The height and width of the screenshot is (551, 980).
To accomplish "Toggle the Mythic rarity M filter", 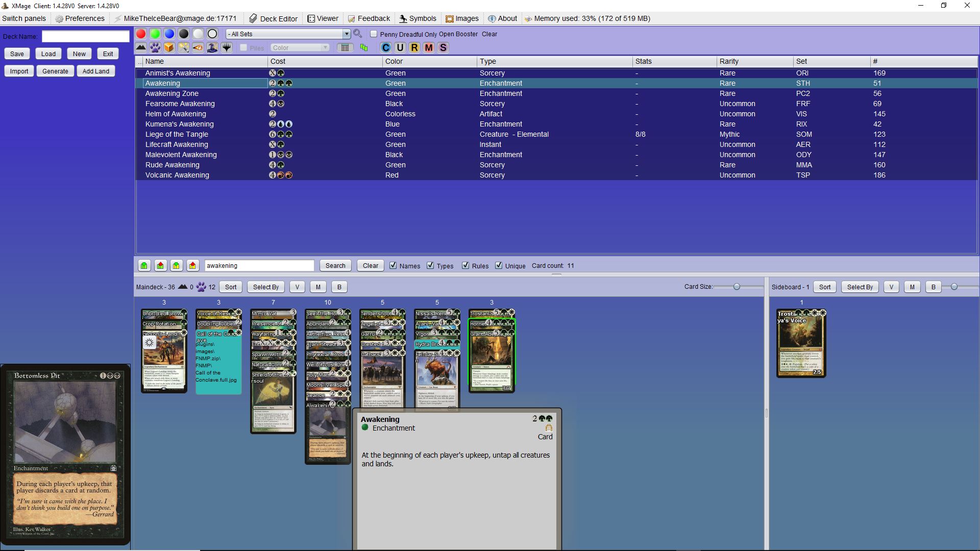I will [x=429, y=47].
